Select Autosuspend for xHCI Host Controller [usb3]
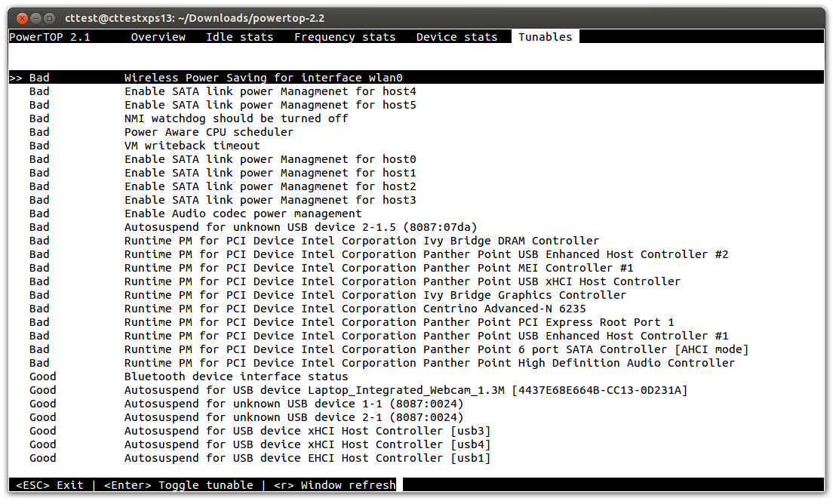Image resolution: width=833 pixels, height=504 pixels. (416, 432)
